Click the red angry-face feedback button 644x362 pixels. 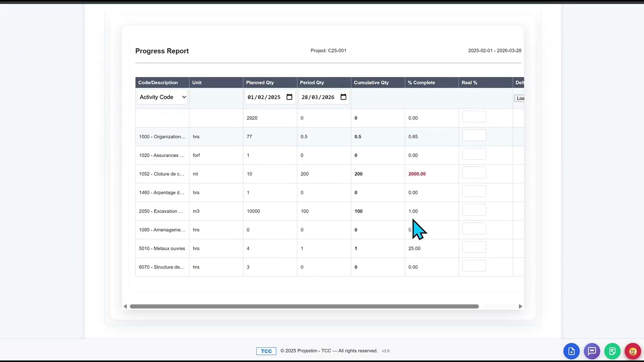633,351
